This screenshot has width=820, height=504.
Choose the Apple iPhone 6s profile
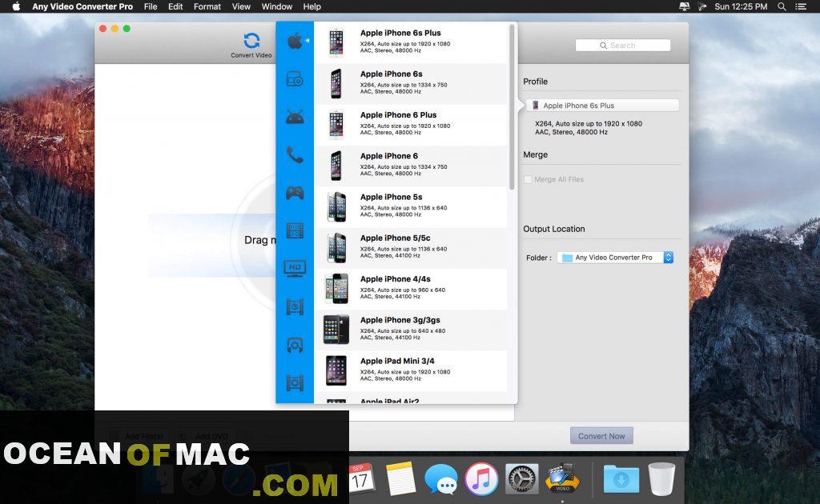pos(411,83)
